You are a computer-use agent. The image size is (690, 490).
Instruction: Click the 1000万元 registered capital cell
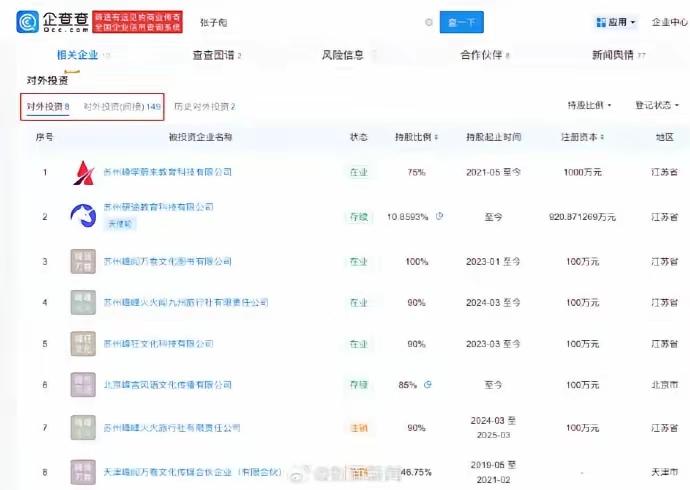click(583, 172)
